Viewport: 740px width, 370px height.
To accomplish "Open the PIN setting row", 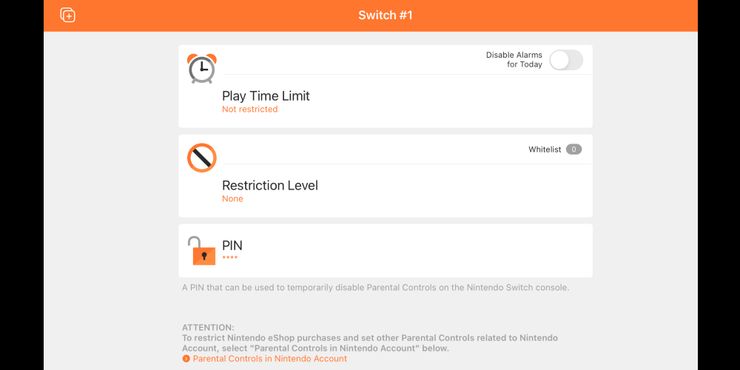I will 385,251.
